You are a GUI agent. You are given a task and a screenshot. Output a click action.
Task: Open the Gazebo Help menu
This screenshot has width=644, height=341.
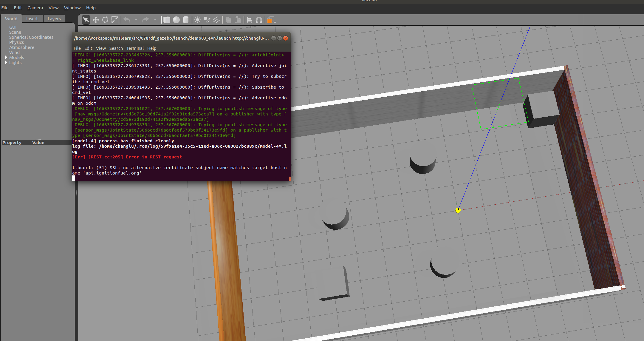click(x=91, y=8)
